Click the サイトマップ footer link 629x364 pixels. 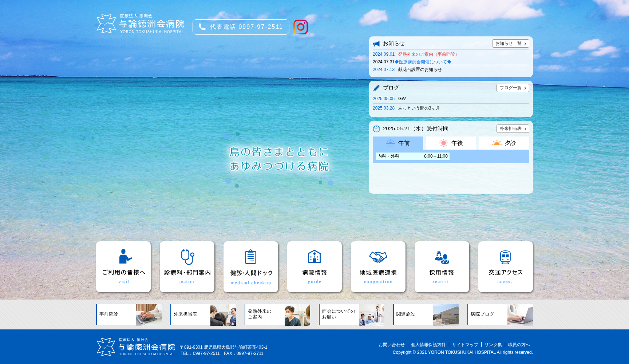465,345
